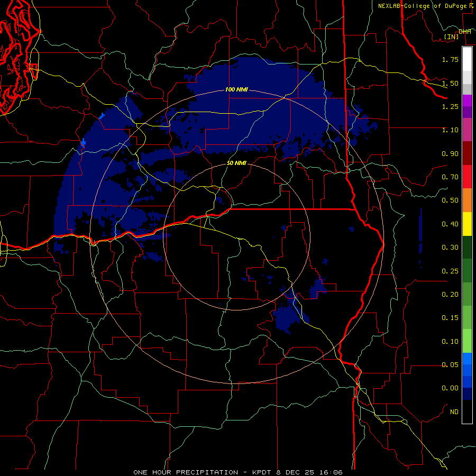Image resolution: width=476 pixels, height=476 pixels.
Task: Click the ONE HOUR PRECIPITATION caption text
Action: point(186,472)
